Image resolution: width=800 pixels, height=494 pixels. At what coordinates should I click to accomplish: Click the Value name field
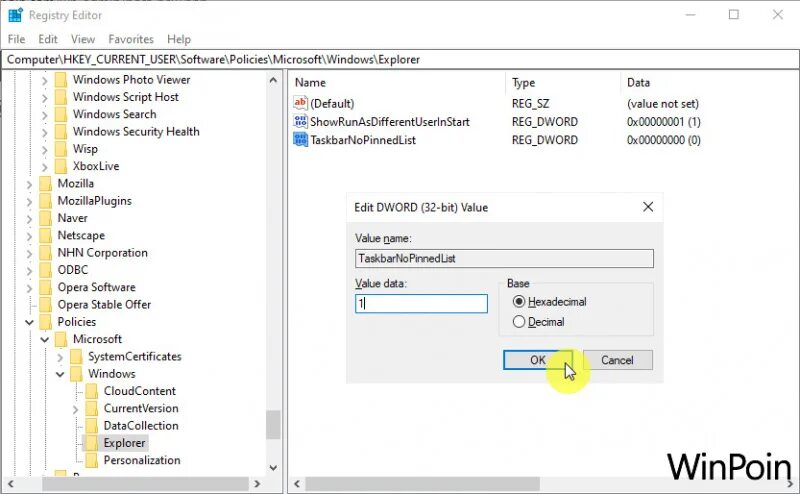click(504, 258)
